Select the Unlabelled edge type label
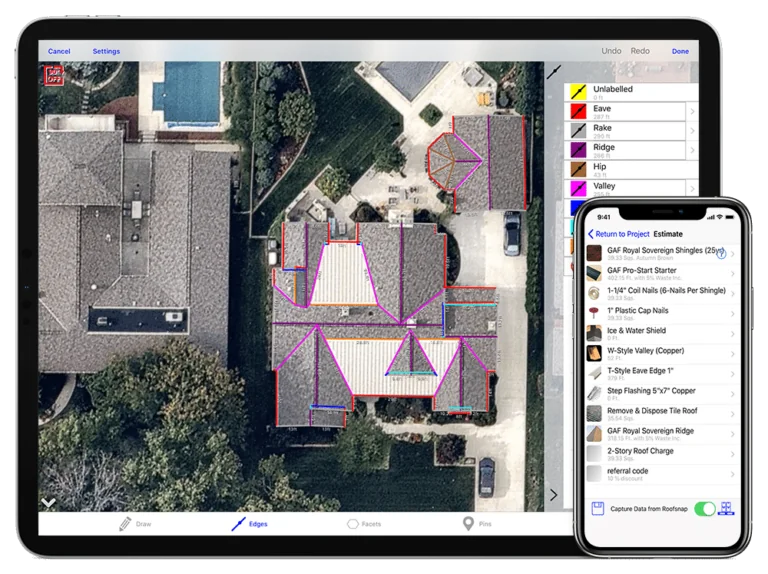 pos(613,89)
